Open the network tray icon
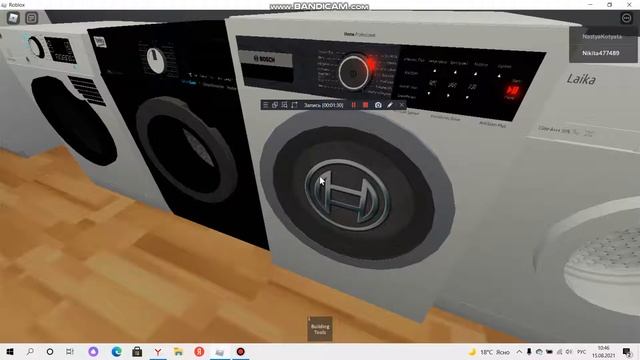This screenshot has height=360, width=640. [x=559, y=352]
